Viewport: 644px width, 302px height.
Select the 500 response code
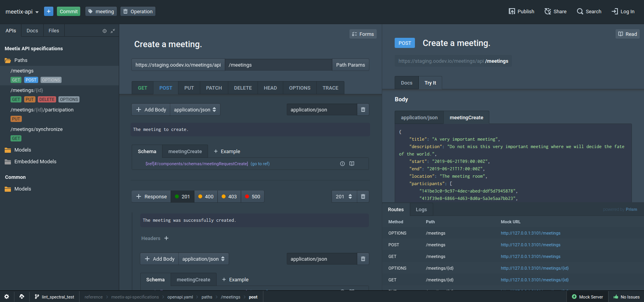tap(252, 196)
